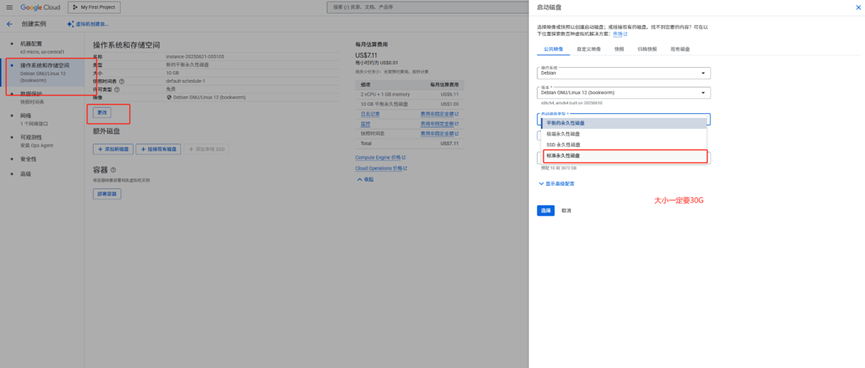Open the pricing link in the 日志记录 row
Viewport: 865px width, 368px height.
(440, 114)
